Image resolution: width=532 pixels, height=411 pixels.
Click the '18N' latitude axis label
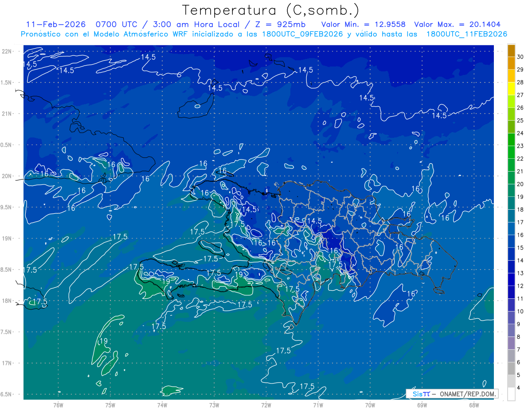(x=7, y=301)
